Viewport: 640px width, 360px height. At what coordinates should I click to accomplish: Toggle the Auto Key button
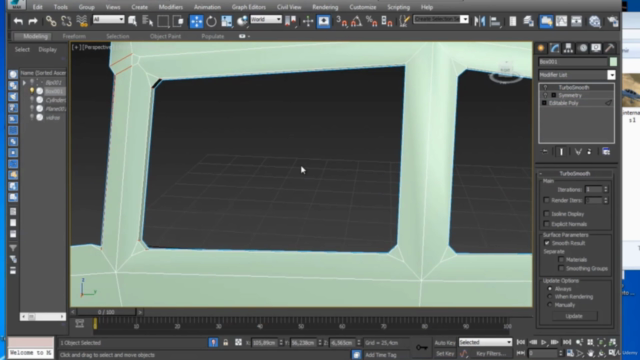click(444, 342)
